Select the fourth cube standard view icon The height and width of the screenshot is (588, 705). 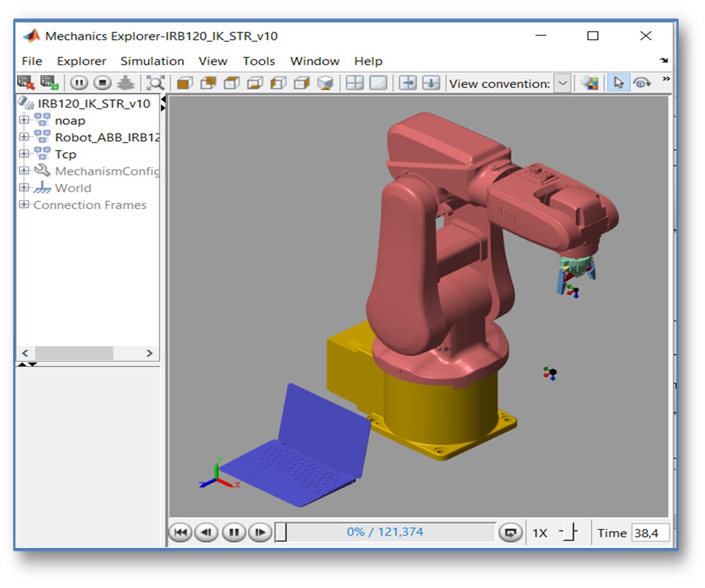pyautogui.click(x=255, y=83)
